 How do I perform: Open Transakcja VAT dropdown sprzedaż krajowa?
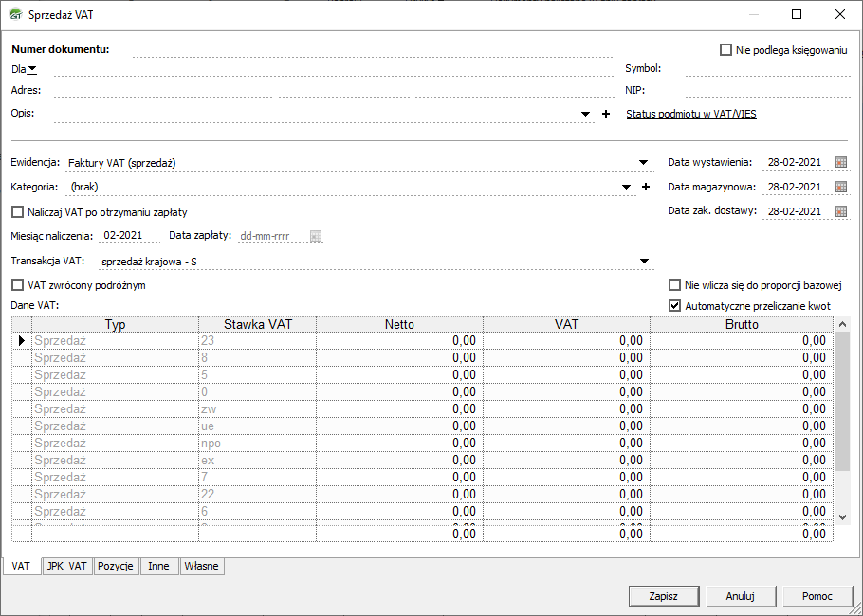click(645, 262)
